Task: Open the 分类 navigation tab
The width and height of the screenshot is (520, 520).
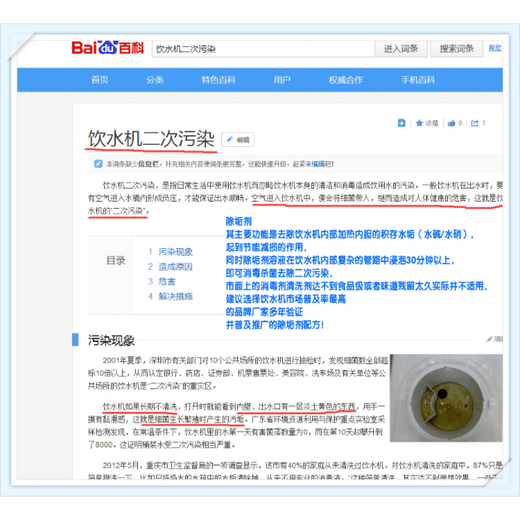Action: (x=155, y=80)
